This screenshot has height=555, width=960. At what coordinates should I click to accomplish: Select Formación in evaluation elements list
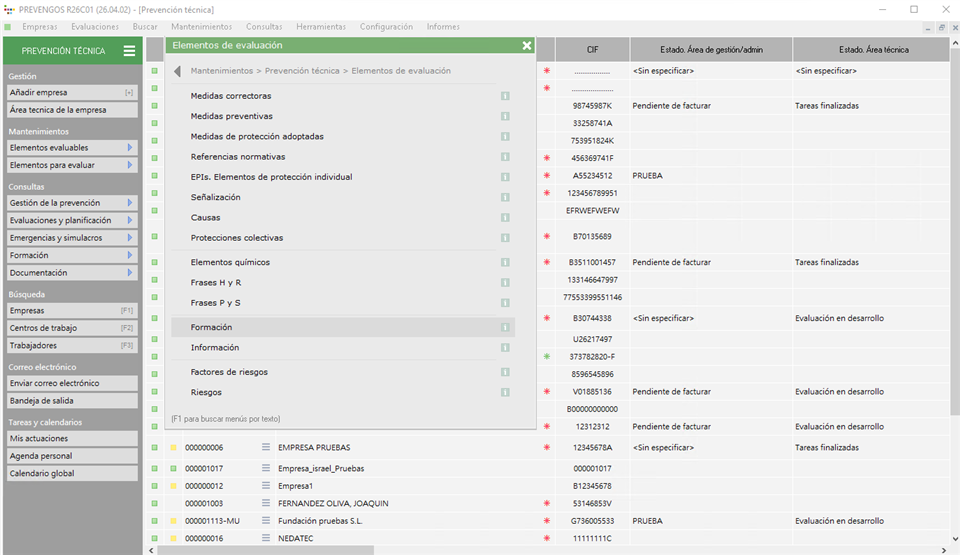[211, 328]
